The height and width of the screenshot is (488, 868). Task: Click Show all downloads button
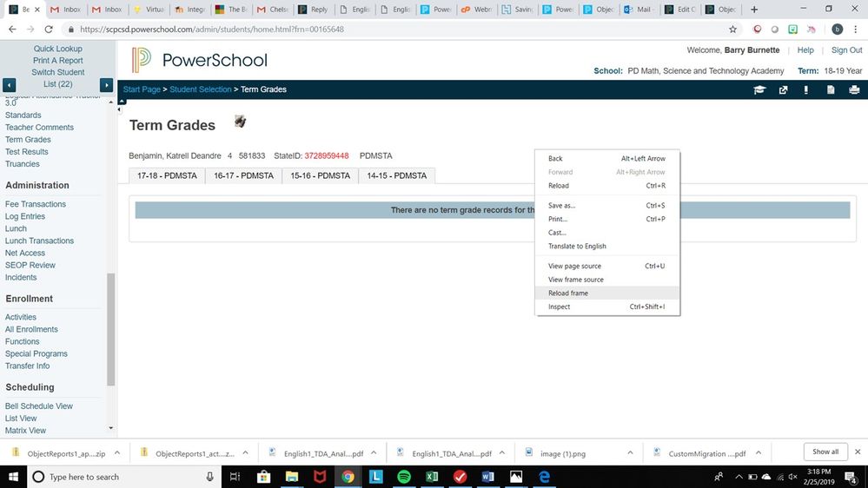tap(825, 452)
